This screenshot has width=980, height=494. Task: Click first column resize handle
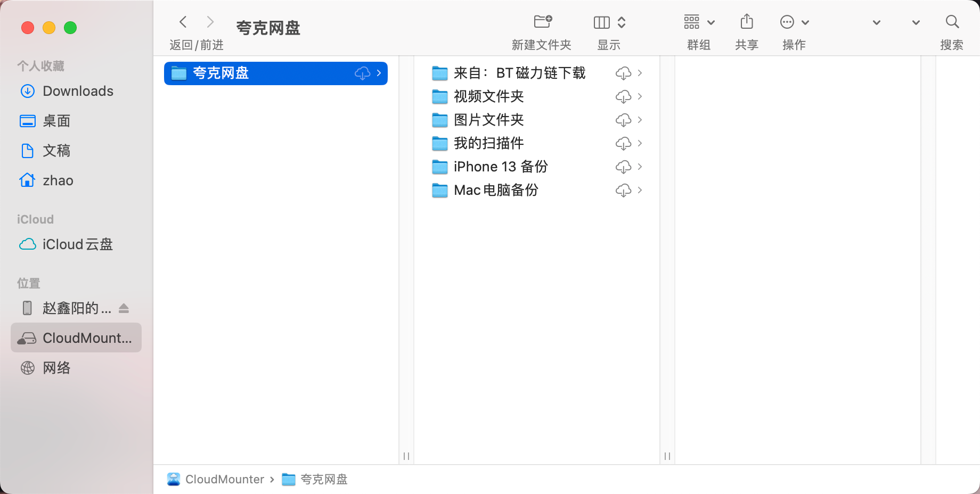[x=406, y=456]
